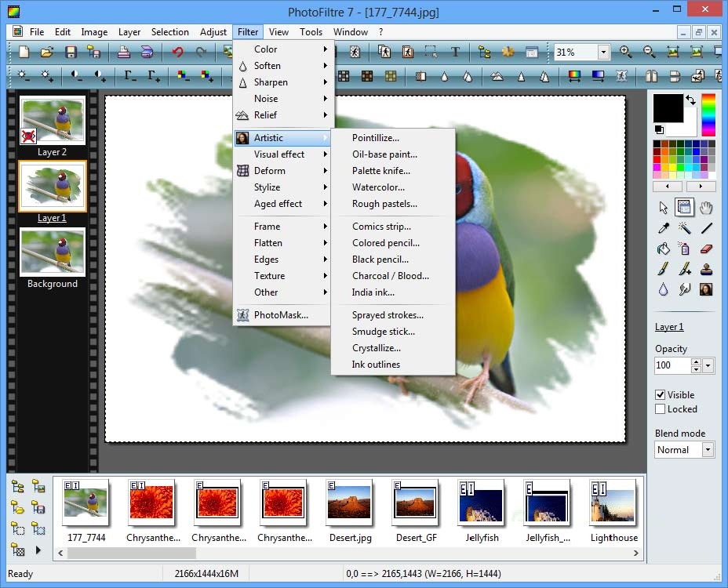This screenshot has width=728, height=588.
Task: Click the Zoom in magnifier icon
Action: pyautogui.click(x=625, y=53)
